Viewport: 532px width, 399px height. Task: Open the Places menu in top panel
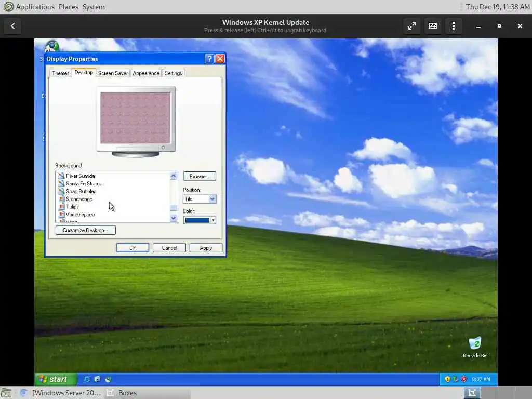click(x=68, y=7)
